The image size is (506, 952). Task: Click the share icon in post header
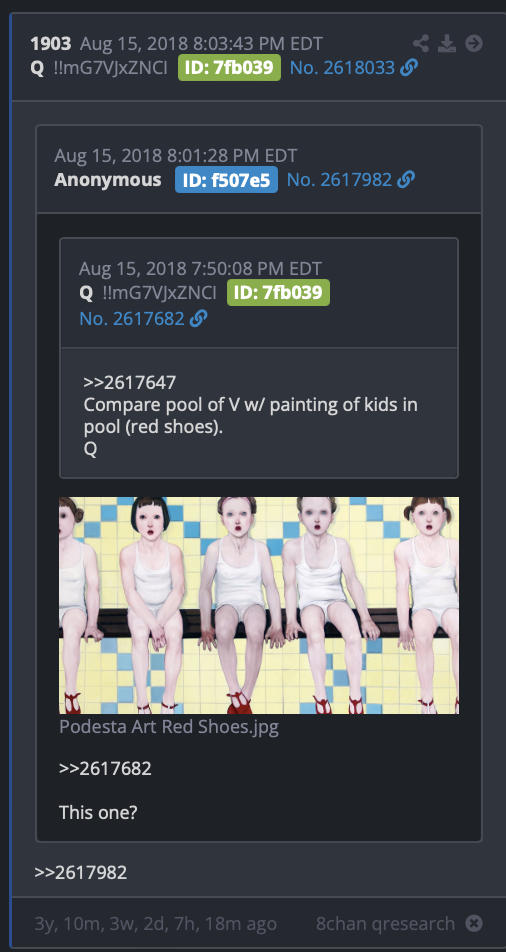(x=420, y=43)
